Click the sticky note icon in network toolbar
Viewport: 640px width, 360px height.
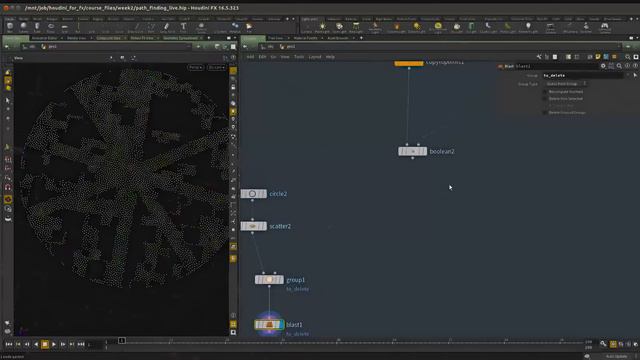point(598,57)
